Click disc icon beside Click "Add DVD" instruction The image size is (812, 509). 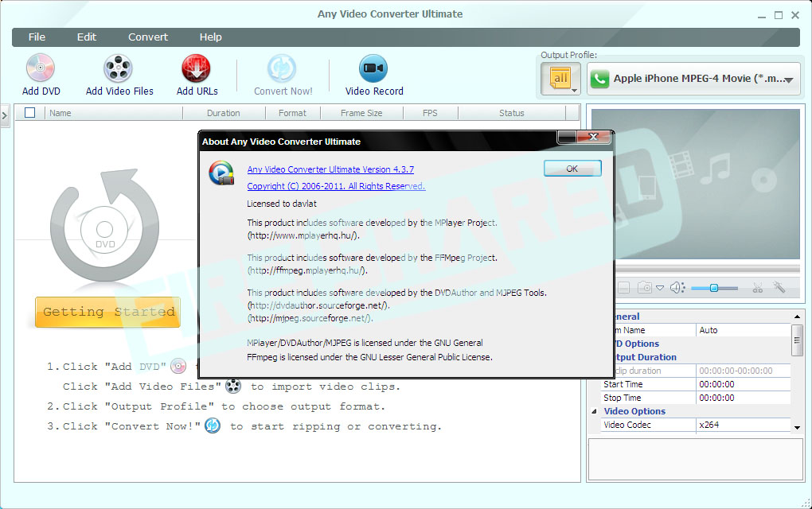tap(178, 366)
